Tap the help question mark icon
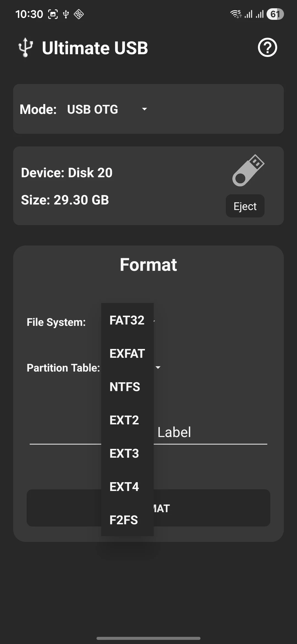 tap(267, 48)
